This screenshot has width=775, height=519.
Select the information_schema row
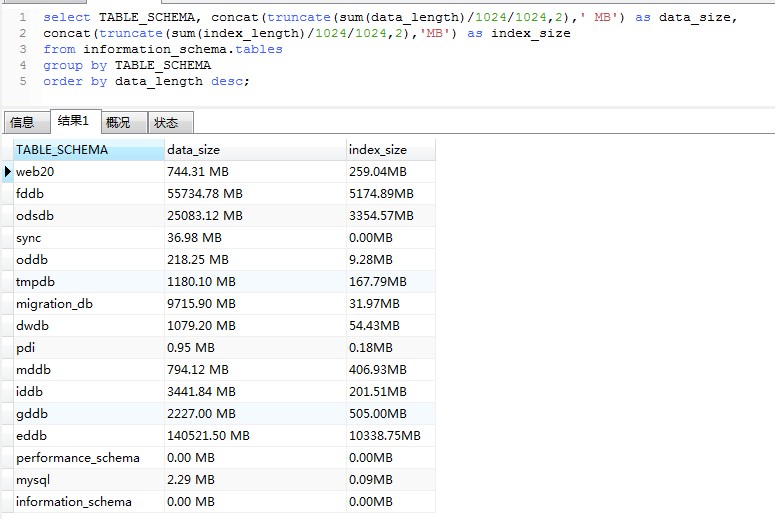[x=73, y=502]
